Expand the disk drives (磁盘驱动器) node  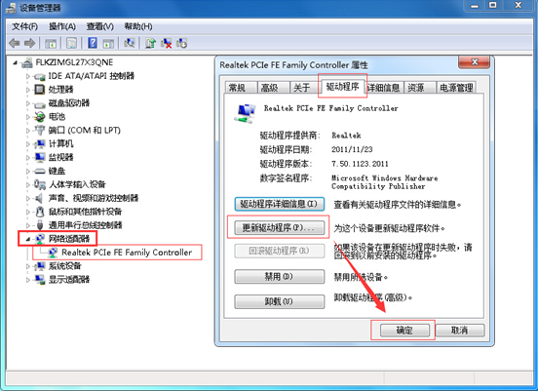pyautogui.click(x=28, y=103)
